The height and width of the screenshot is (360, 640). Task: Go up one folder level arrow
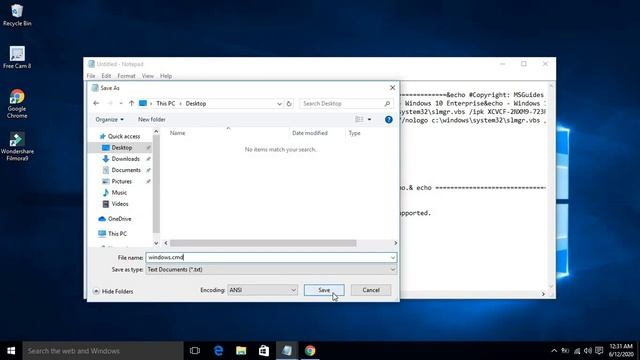131,104
